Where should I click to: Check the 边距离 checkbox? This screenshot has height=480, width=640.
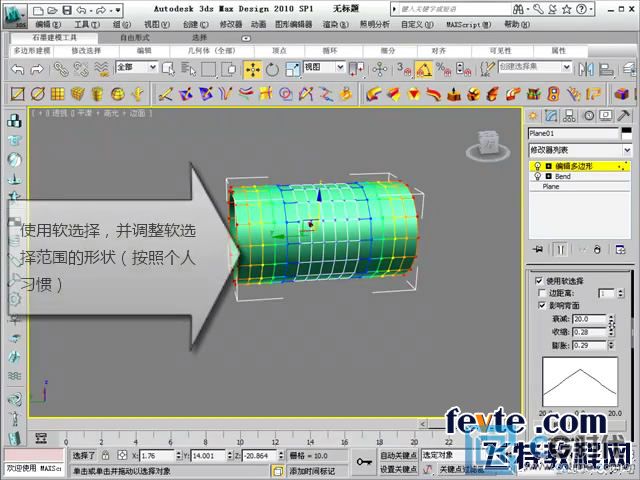pyautogui.click(x=542, y=293)
